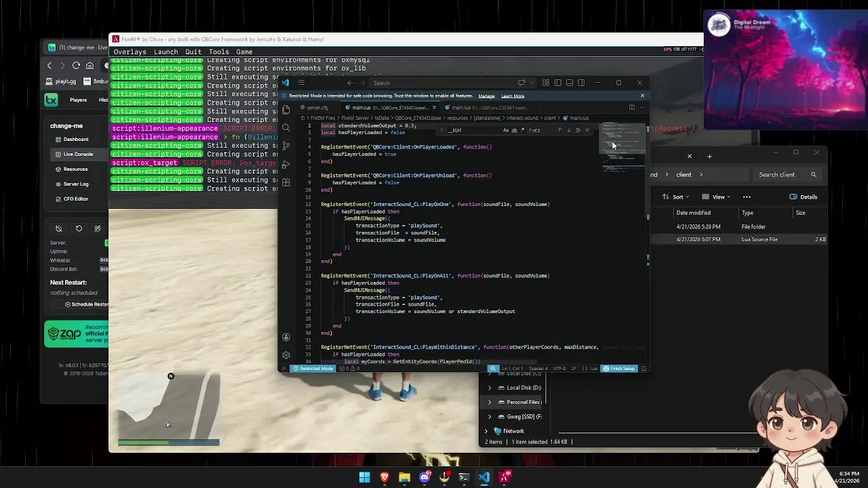Open Overlays menu in FiveM console
Image resolution: width=868 pixels, height=488 pixels.
[130, 52]
